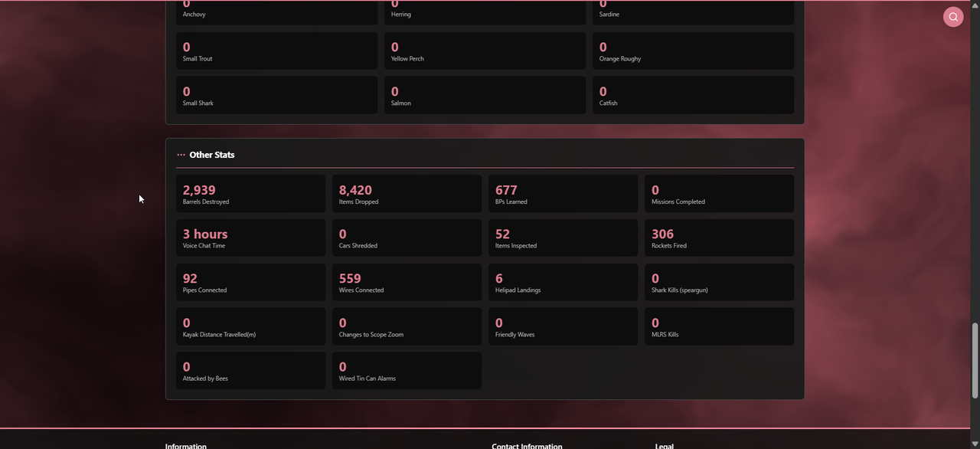980x449 pixels.
Task: Click the Small Shark stat card
Action: pos(276,95)
